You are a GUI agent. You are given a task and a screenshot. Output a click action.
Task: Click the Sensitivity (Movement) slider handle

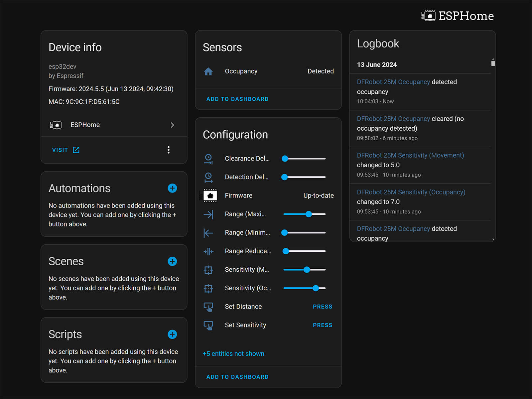[307, 270]
